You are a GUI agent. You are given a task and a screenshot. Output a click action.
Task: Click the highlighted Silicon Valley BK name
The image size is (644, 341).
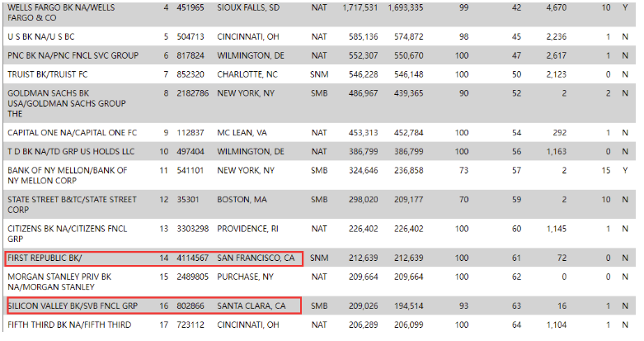point(72,305)
